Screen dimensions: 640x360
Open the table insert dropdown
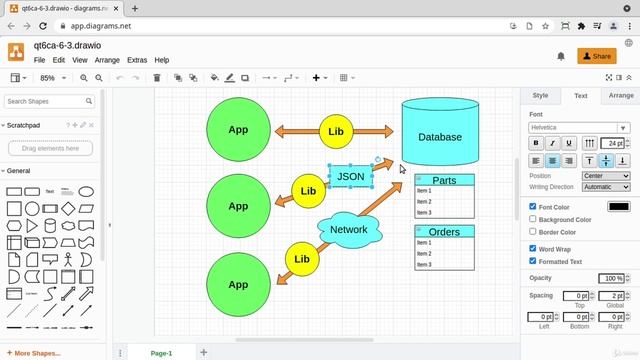347,78
